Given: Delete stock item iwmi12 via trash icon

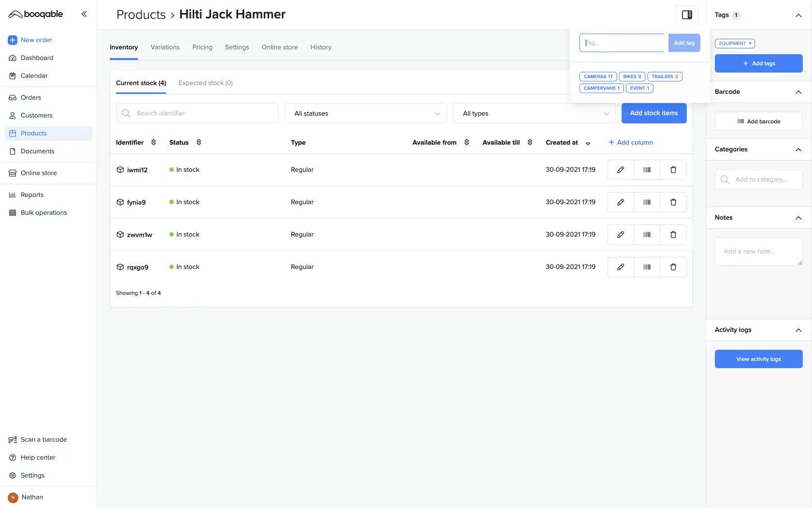Looking at the screenshot, I should coord(673,170).
